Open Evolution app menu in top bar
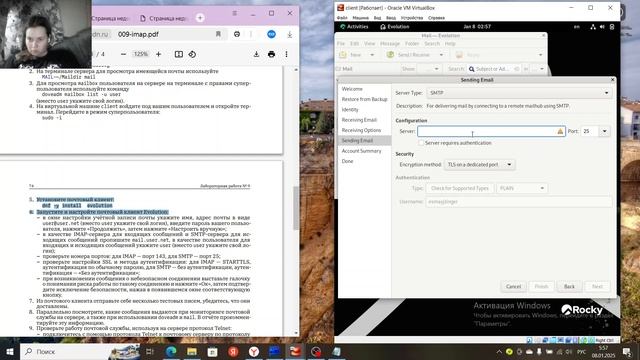This screenshot has width=640, height=360. click(x=394, y=27)
